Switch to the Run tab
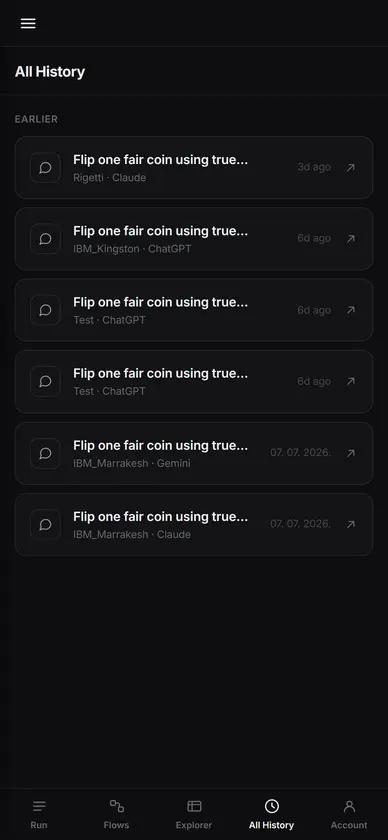The height and width of the screenshot is (840, 388). point(39,814)
